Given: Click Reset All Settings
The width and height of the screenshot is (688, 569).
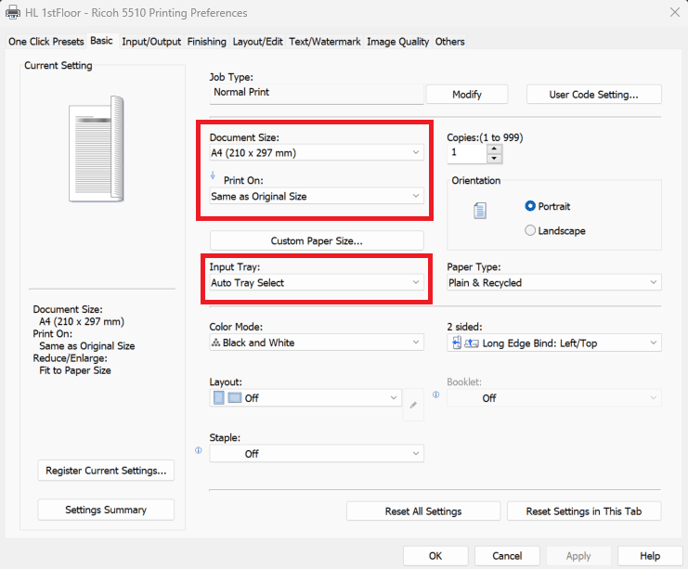Looking at the screenshot, I should [423, 511].
